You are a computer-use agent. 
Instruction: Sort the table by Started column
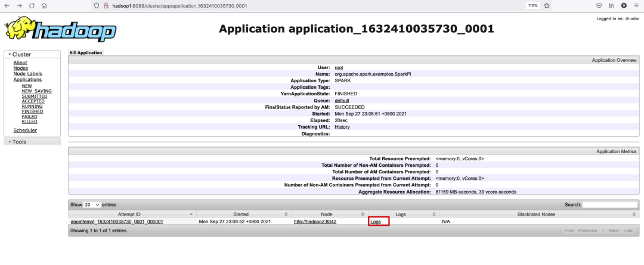(243, 214)
